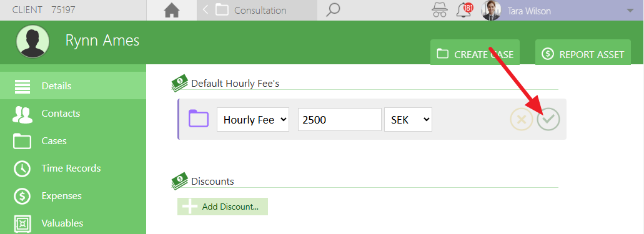The height and width of the screenshot is (234, 644).
Task: Open the search magnifier icon
Action: [333, 10]
